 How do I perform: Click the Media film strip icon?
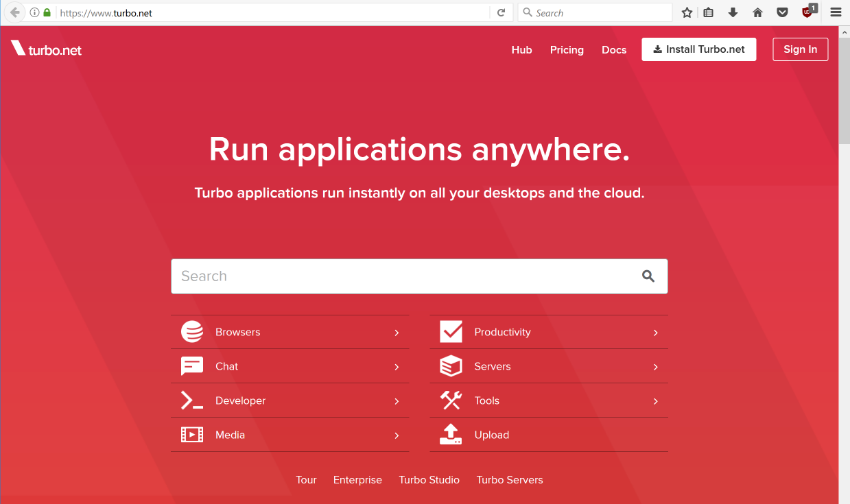tap(192, 435)
